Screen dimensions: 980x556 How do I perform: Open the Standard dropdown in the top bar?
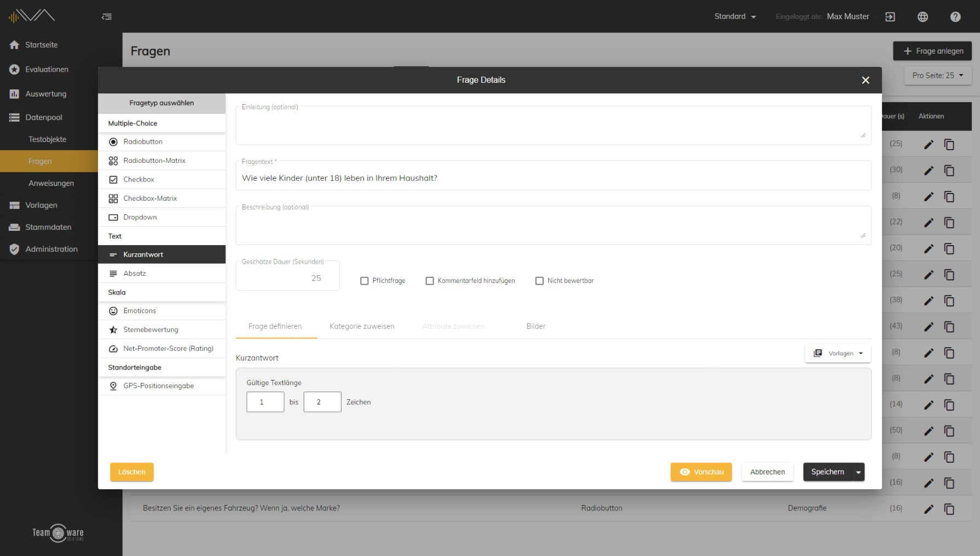[x=735, y=17]
